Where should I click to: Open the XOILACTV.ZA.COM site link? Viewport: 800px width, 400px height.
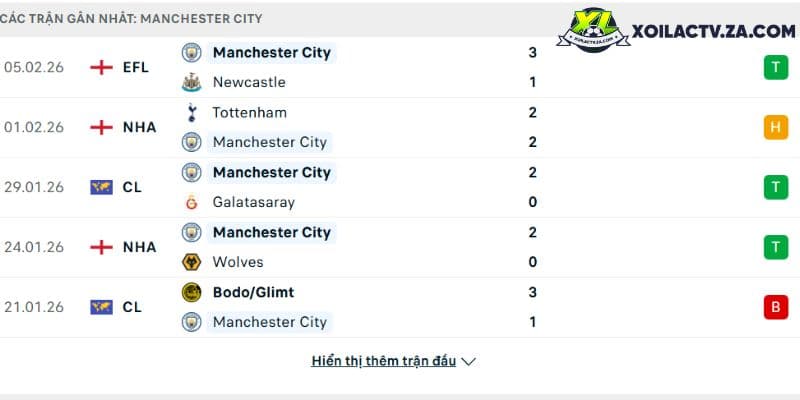(713, 32)
